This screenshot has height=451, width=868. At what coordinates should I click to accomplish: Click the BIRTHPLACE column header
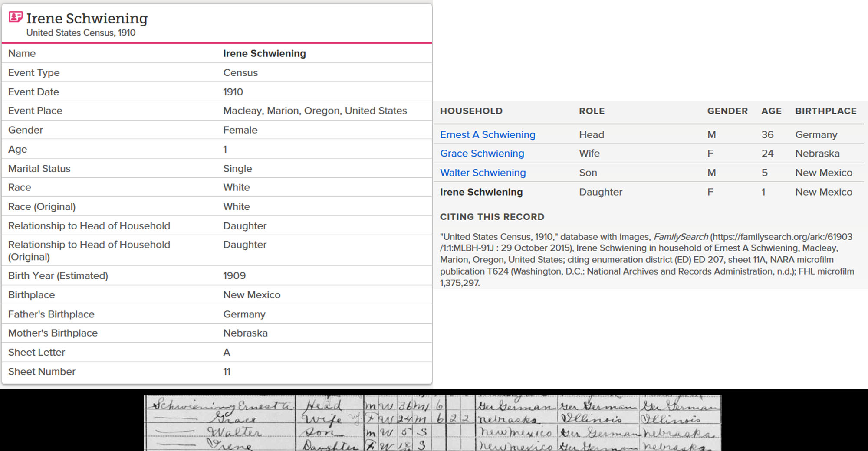pos(825,111)
